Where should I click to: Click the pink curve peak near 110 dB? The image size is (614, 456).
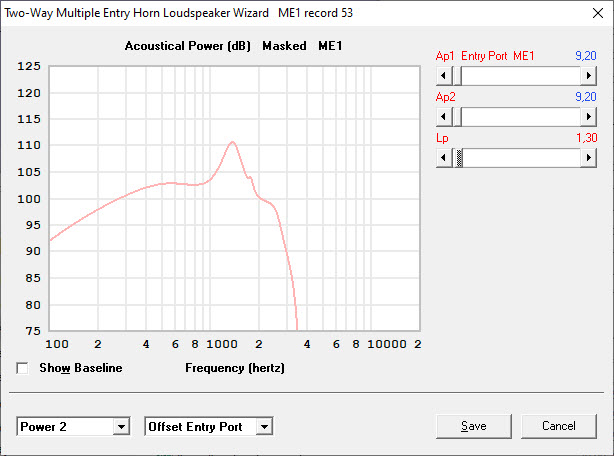233,142
